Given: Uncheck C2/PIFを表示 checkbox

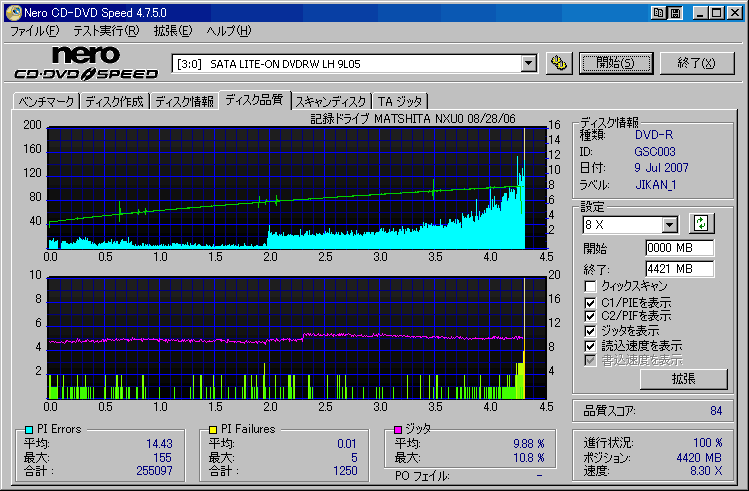Looking at the screenshot, I should [x=590, y=316].
